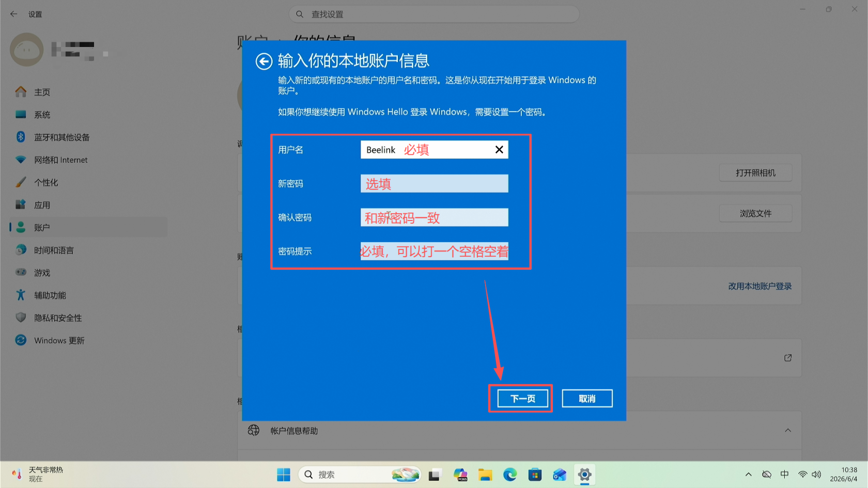Select the 密码提示 password hint field
This screenshot has height=488, width=868.
tap(434, 251)
